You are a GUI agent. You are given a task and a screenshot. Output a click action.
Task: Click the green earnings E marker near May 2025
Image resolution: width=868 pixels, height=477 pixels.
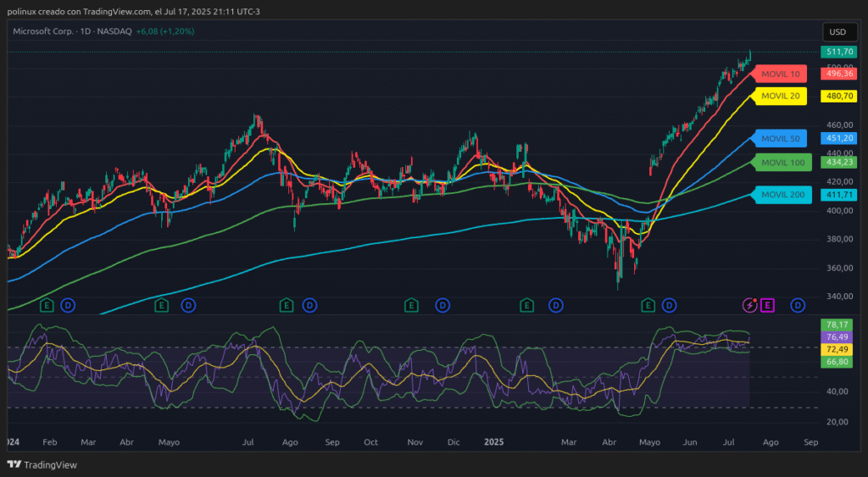(648, 305)
